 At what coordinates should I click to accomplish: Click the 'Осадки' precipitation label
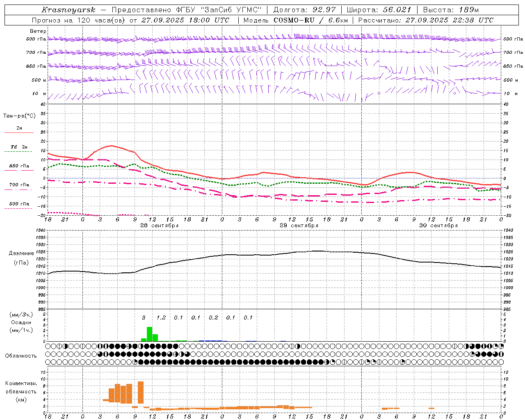click(21, 322)
